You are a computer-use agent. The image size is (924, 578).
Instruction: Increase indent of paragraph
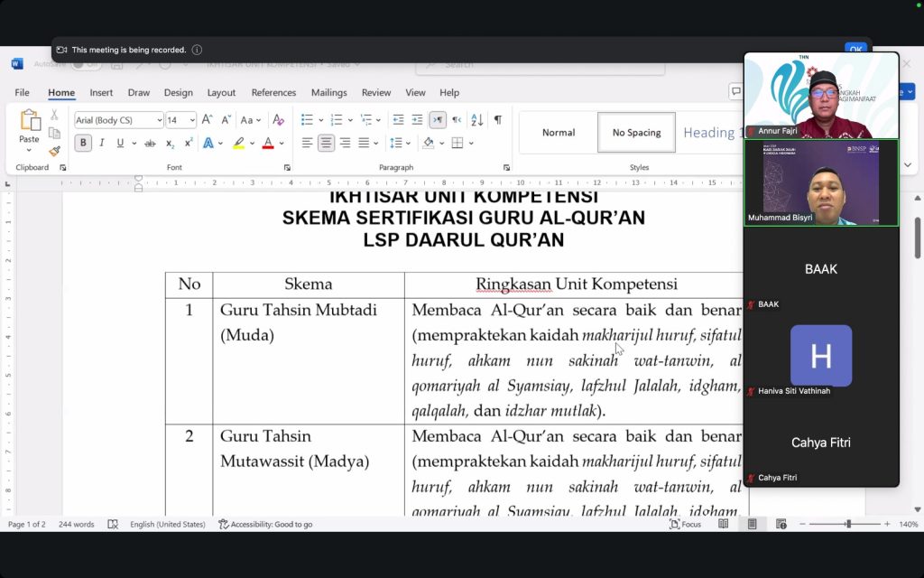[417, 120]
